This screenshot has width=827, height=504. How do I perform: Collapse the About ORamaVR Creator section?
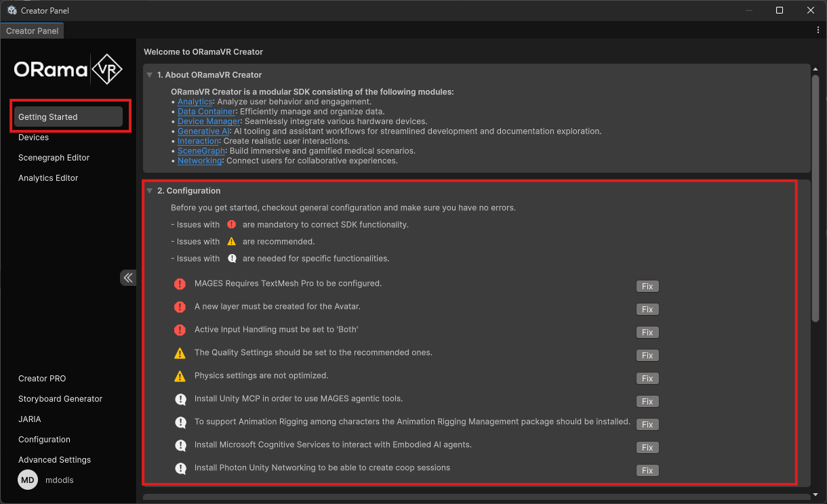[x=150, y=75]
